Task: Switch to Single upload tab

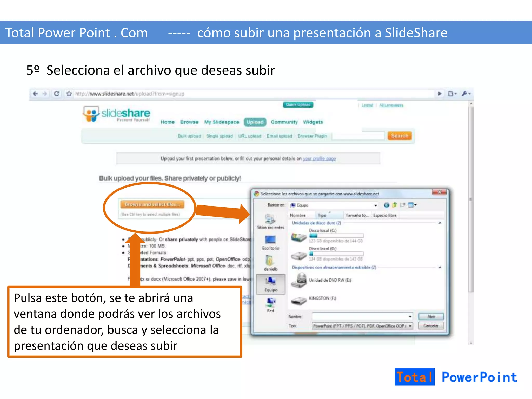Action: (x=220, y=136)
